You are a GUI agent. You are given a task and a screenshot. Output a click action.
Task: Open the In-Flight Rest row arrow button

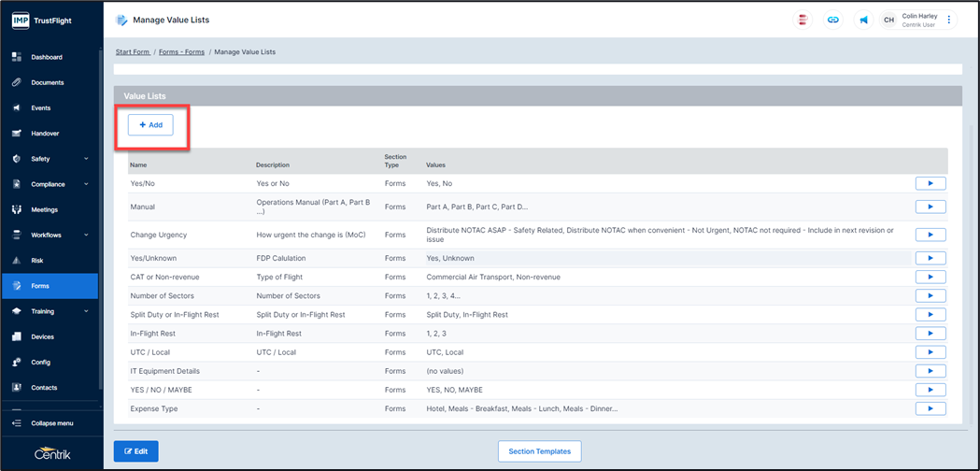[x=930, y=334]
